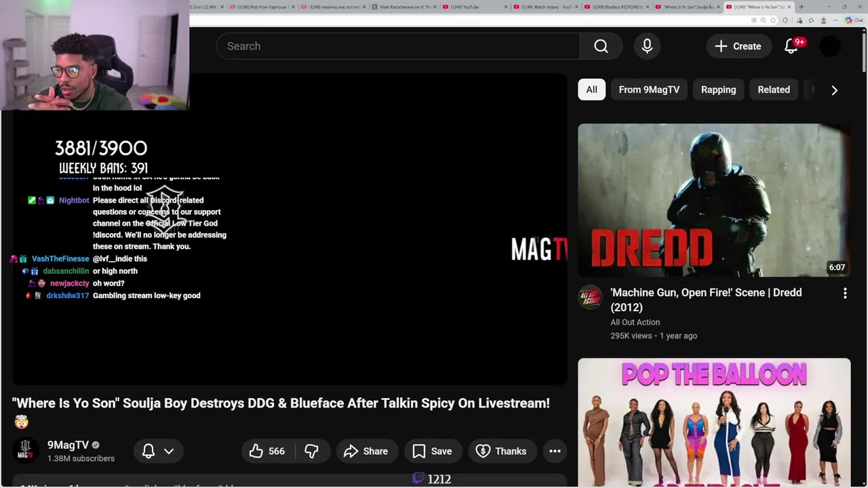This screenshot has width=868, height=488.
Task: Open the All Out Action channel name
Action: click(x=635, y=322)
